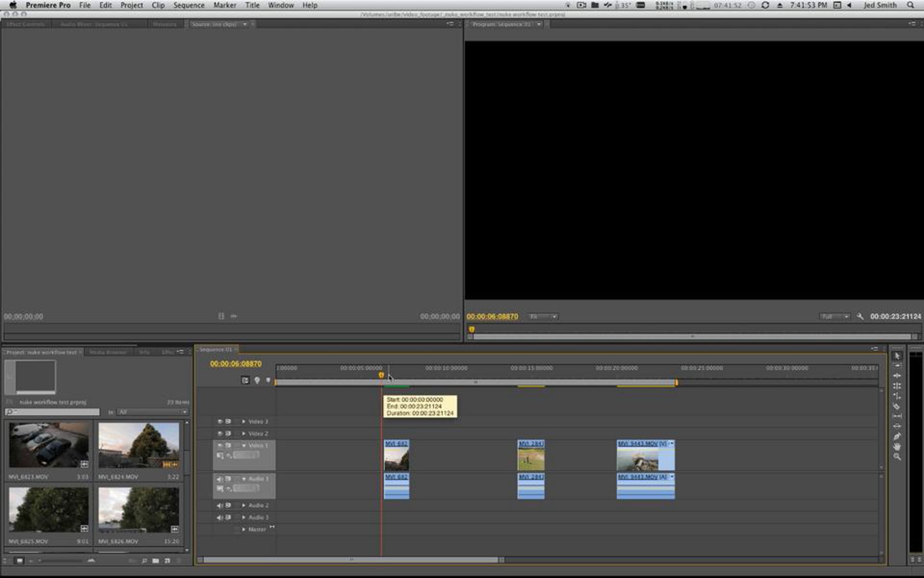This screenshot has width=924, height=578.
Task: Toggle Video 3 track output eye
Action: click(220, 422)
